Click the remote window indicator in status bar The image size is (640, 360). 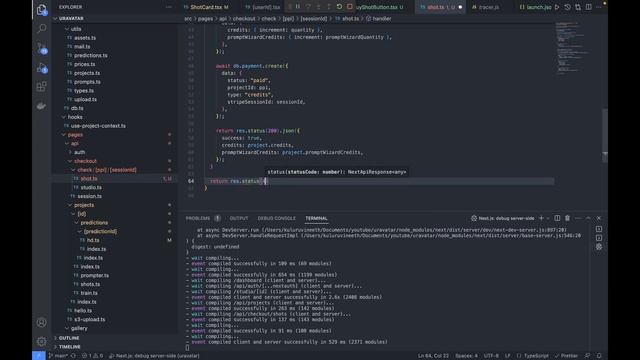coord(39,356)
